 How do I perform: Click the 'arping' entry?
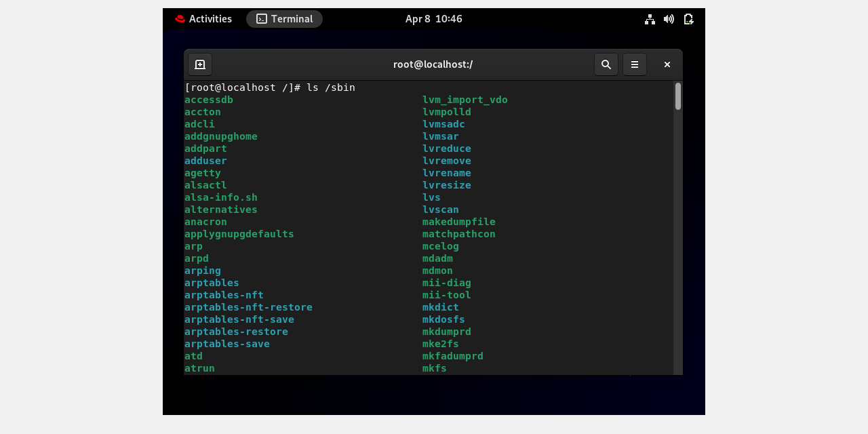(x=203, y=271)
